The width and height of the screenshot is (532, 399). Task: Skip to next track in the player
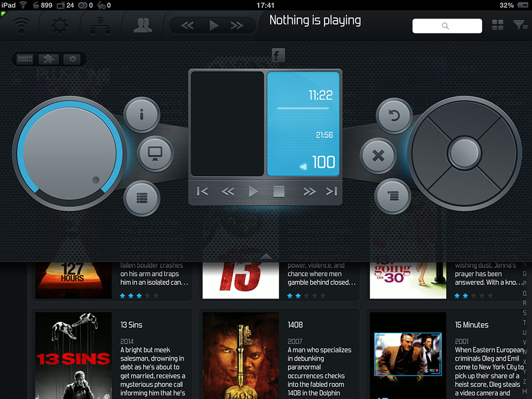coord(331,192)
